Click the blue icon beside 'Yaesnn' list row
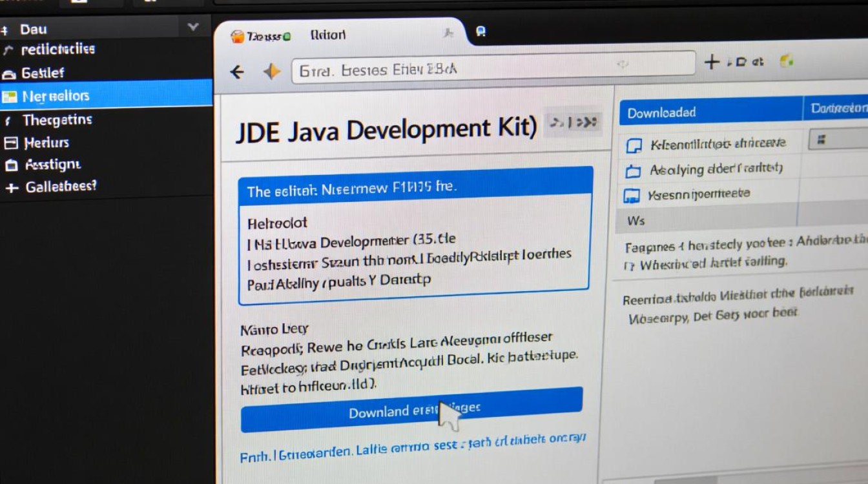 tap(631, 195)
